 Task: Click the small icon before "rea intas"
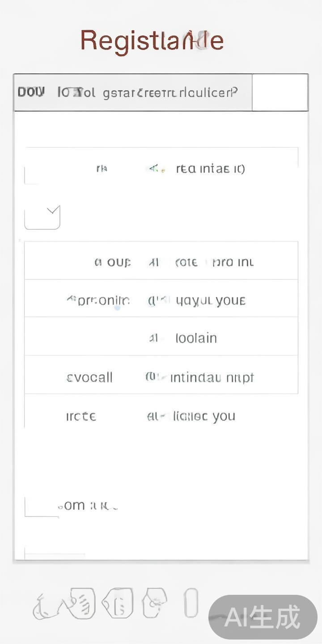click(x=155, y=169)
